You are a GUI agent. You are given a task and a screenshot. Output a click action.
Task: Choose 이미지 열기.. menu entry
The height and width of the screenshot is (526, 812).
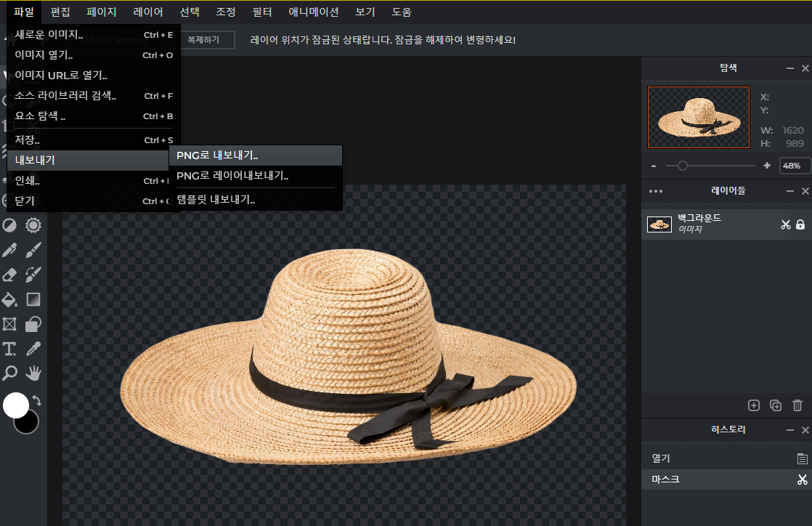pyautogui.click(x=94, y=55)
